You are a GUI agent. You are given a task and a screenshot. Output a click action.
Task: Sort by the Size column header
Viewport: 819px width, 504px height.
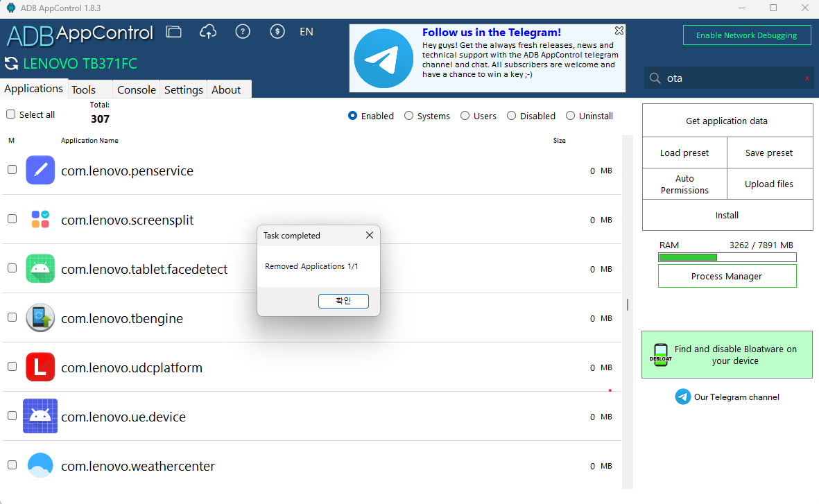(x=559, y=141)
